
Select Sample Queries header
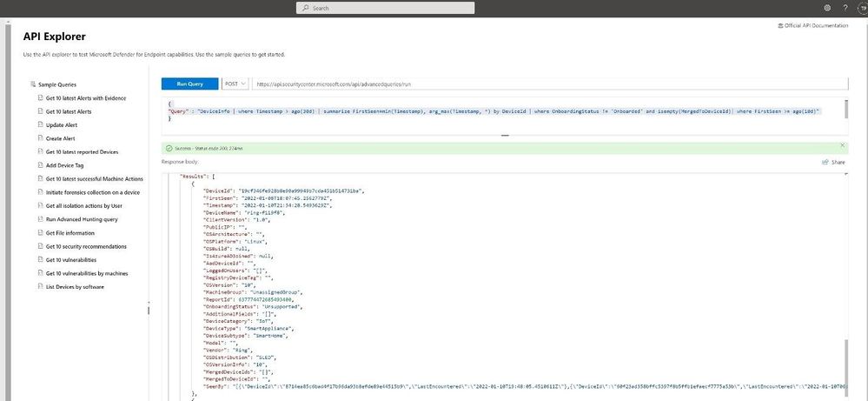pyautogui.click(x=57, y=84)
